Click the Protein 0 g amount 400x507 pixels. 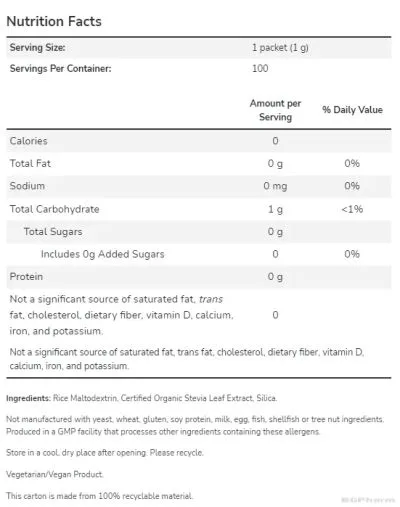(x=275, y=277)
